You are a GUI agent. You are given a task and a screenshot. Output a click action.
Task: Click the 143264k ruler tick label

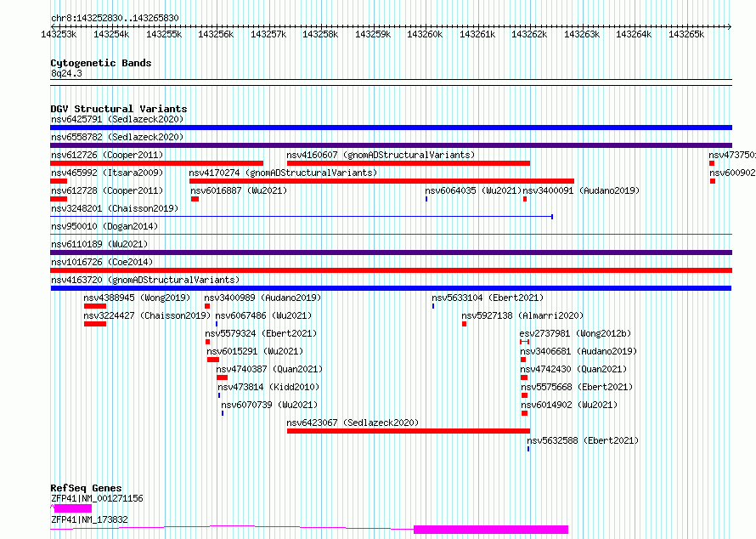coord(634,34)
